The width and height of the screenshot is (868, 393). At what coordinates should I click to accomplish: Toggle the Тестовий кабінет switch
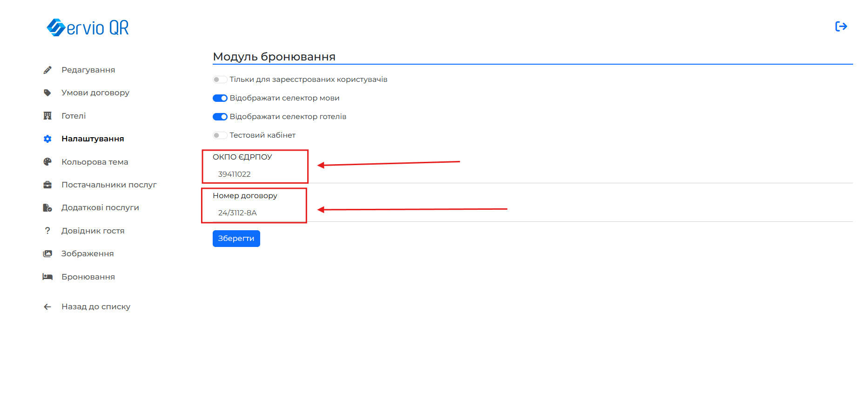point(220,135)
